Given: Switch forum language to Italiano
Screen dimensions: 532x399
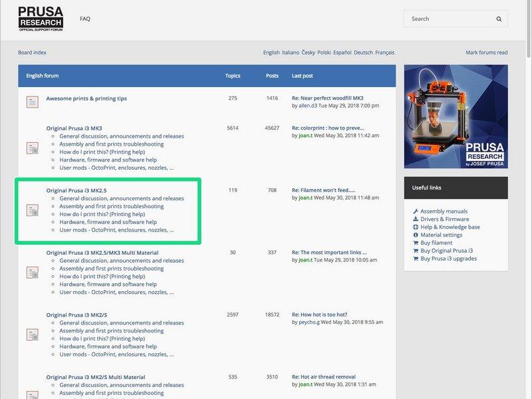Looking at the screenshot, I should point(291,53).
